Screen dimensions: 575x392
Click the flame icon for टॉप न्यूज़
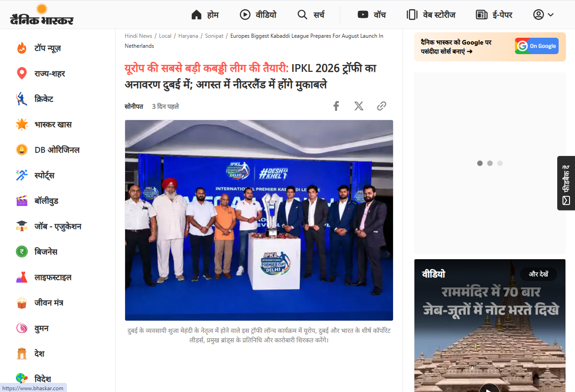22,48
